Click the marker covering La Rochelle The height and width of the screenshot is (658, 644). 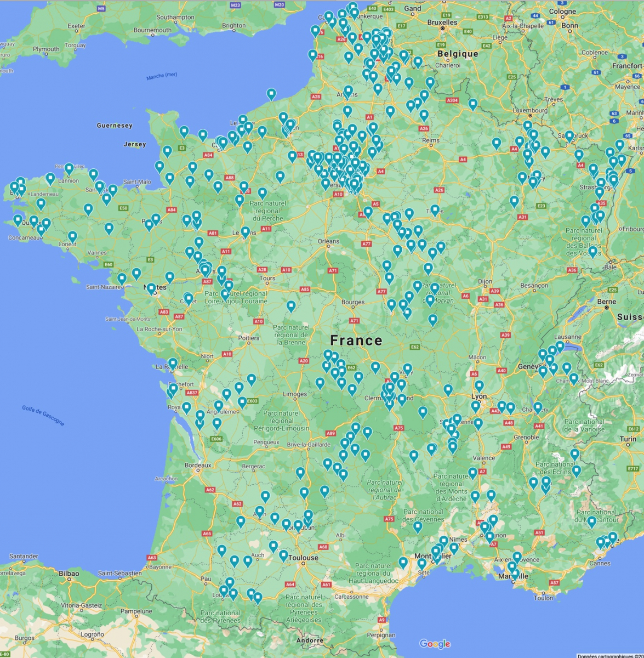[x=173, y=363]
